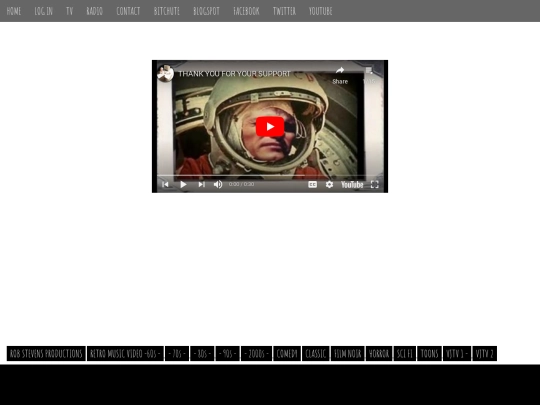Click the channel avatar on video
Image resolution: width=540 pixels, height=405 pixels.
pos(165,73)
